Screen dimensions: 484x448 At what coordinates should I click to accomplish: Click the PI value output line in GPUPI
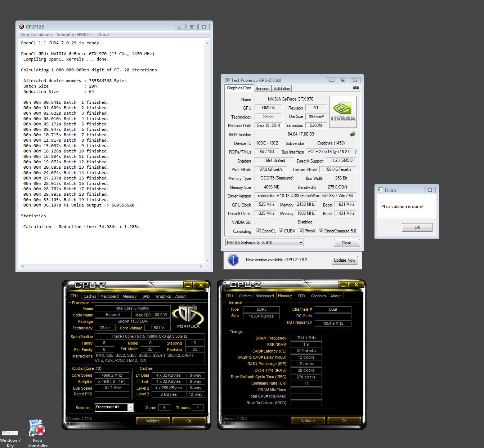pyautogui.click(x=79, y=205)
